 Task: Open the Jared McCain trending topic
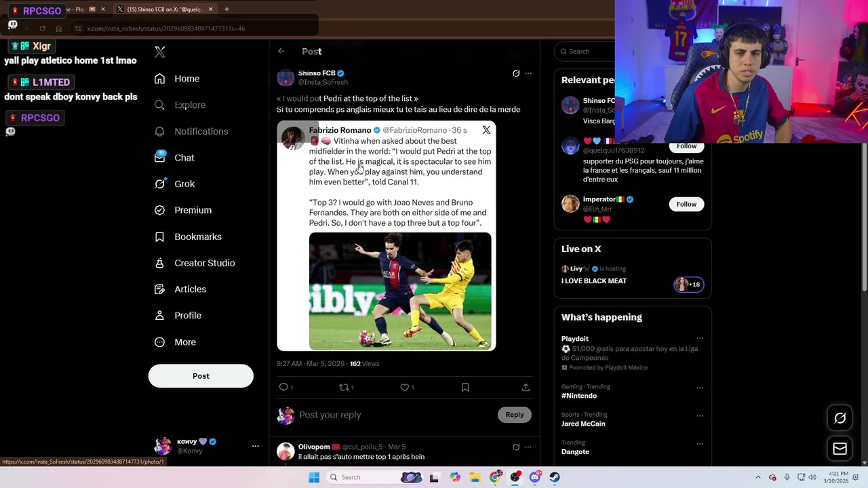tap(583, 424)
